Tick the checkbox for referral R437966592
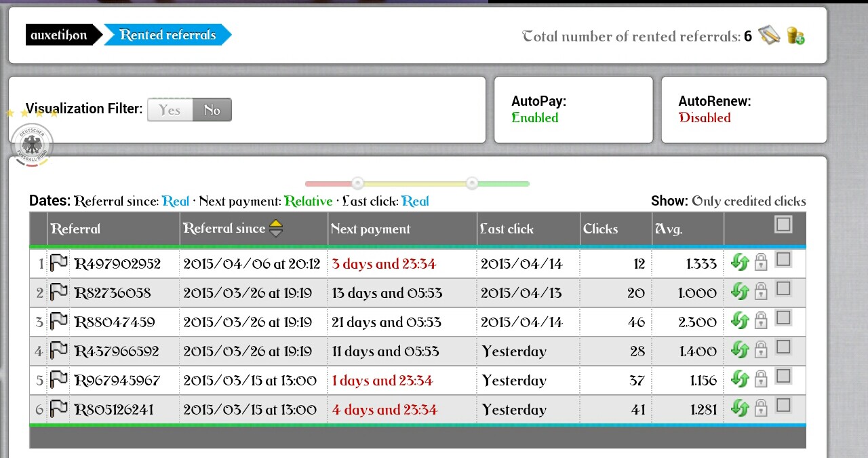This screenshot has height=458, width=868. (x=783, y=347)
